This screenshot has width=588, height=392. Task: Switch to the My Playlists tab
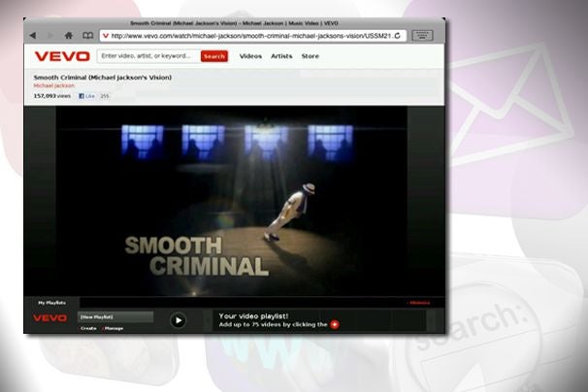click(51, 303)
